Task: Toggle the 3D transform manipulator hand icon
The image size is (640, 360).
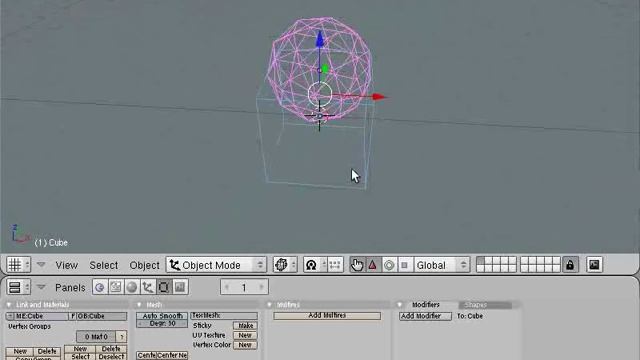Action: (357, 265)
